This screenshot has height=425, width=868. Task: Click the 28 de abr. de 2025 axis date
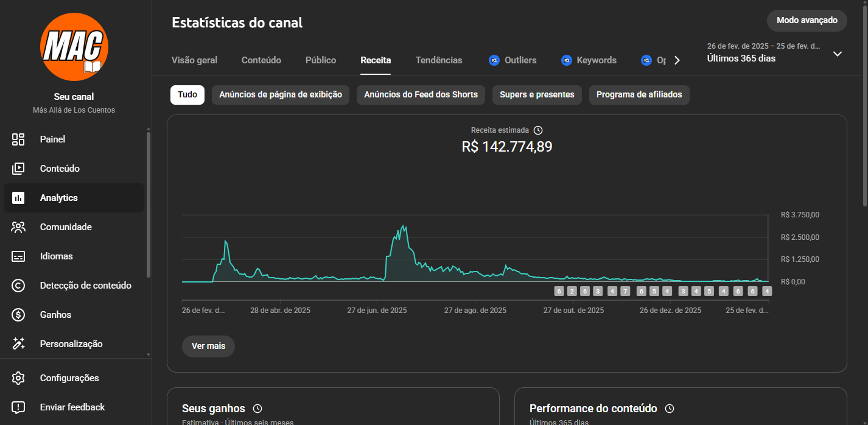[x=281, y=311]
